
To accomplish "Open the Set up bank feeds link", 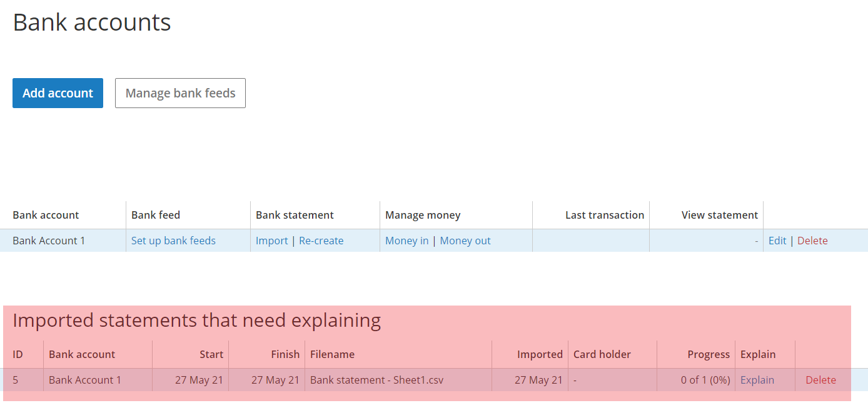I will [173, 241].
